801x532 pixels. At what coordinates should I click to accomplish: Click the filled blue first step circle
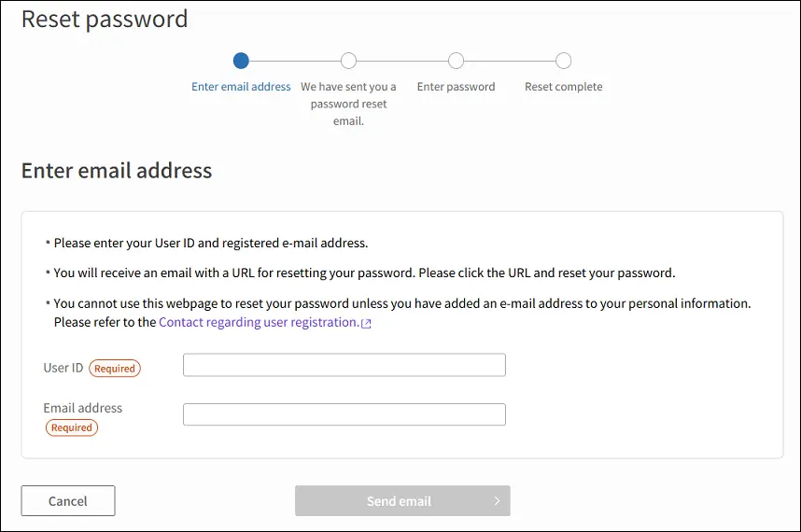pos(241,61)
